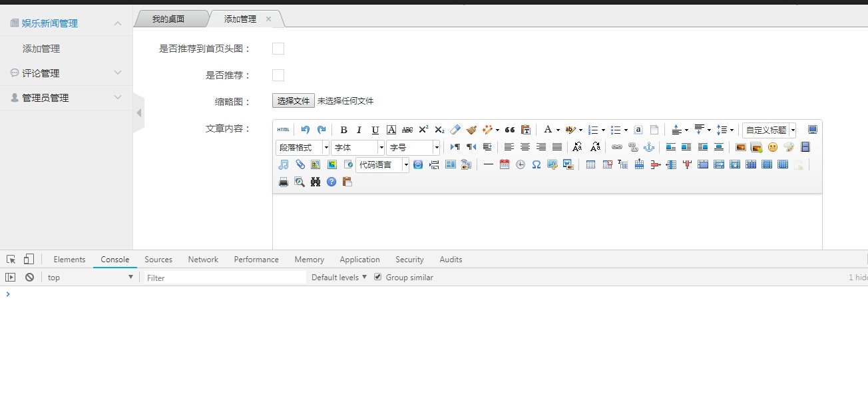Toggle fullscreen editor mode
Viewport: 868px width, 410px height.
click(x=813, y=130)
